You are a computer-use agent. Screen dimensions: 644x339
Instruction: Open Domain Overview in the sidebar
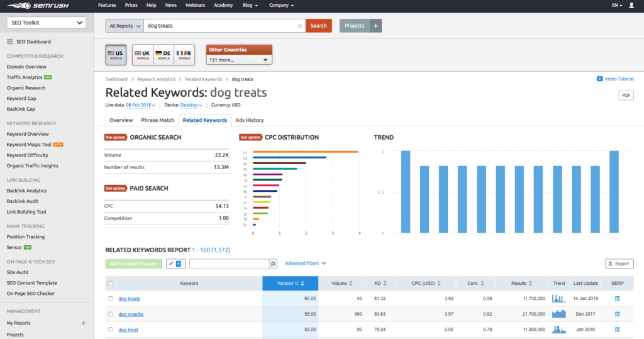tap(26, 67)
